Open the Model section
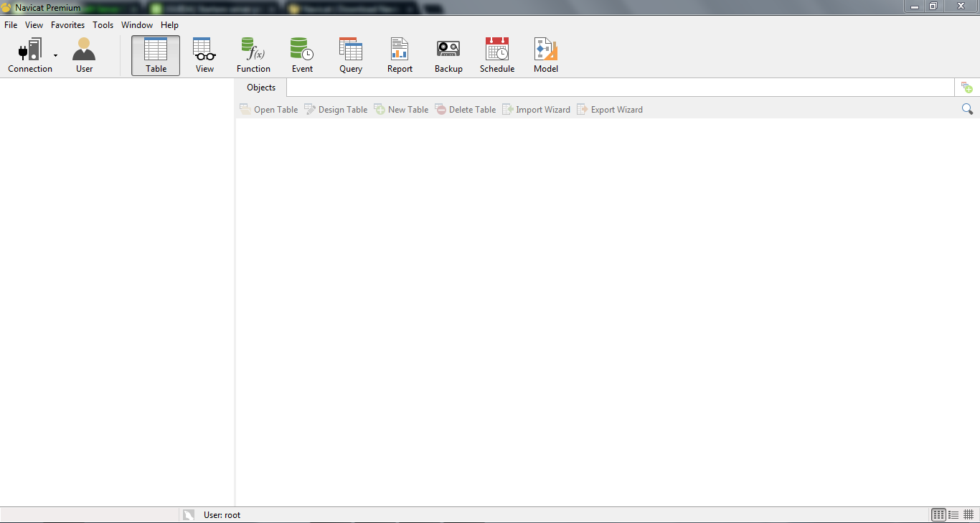The height and width of the screenshot is (523, 980). click(546, 56)
